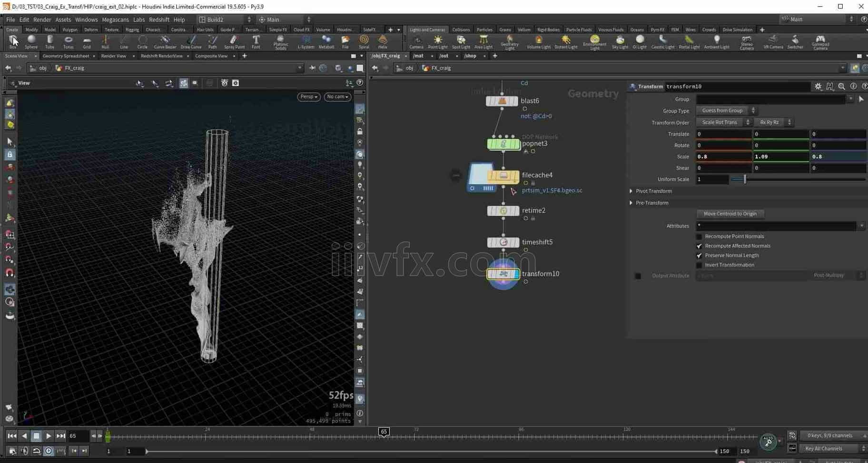Click the prtsim_v1.$F4.bgeo.sc file link
The width and height of the screenshot is (868, 463).
coord(552,191)
